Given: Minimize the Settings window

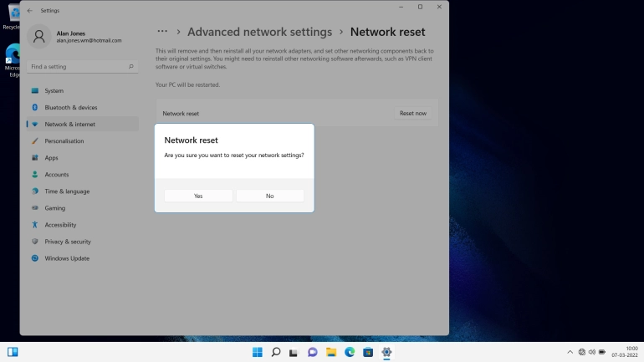Looking at the screenshot, I should click(401, 7).
